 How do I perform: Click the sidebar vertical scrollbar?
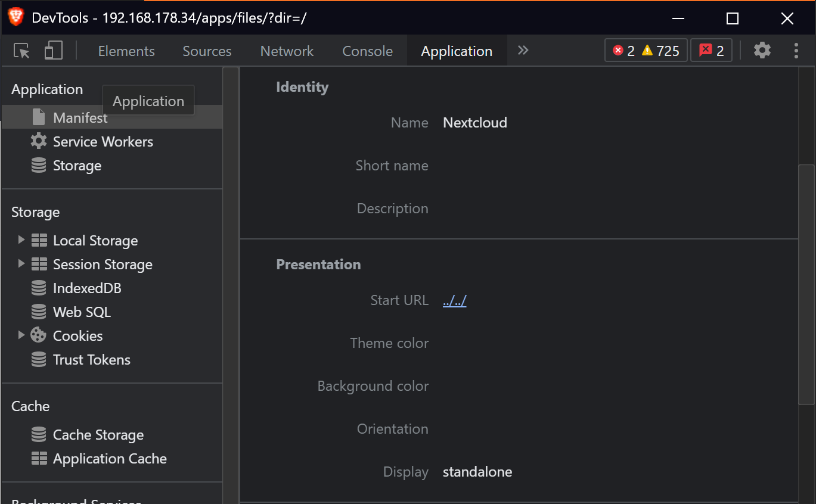tap(231, 285)
